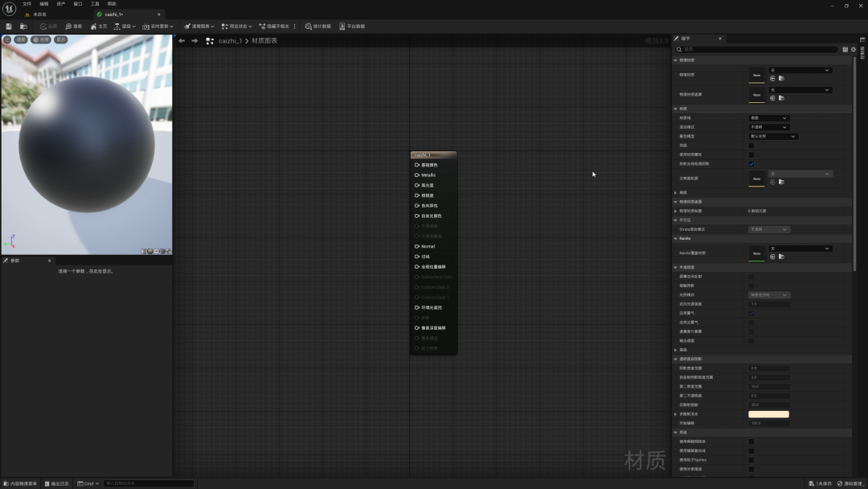
Task: Open the Tools (工具) menu
Action: (x=95, y=4)
